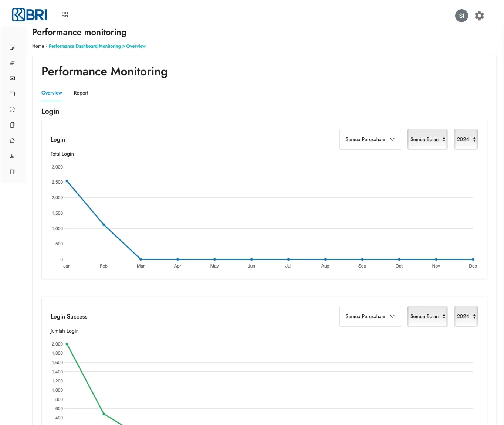Click the 'Jumlah Login' chart label
The width and height of the screenshot is (504, 425).
65,331
